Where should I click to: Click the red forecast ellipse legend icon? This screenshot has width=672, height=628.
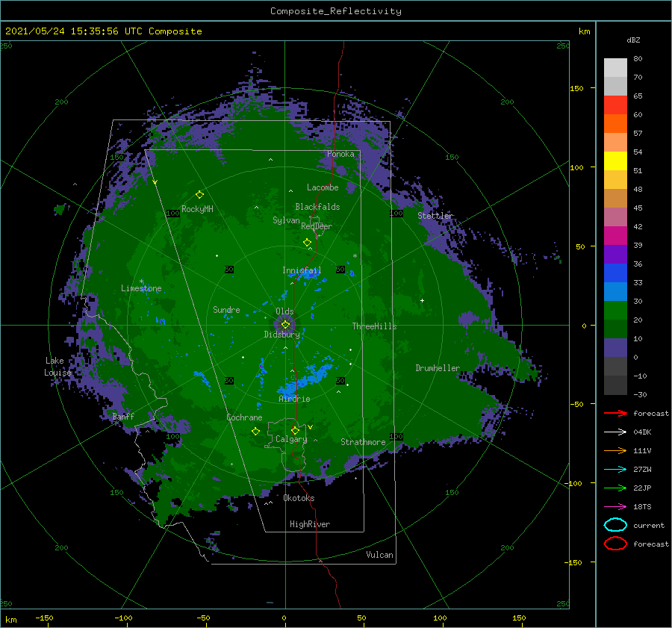(615, 544)
